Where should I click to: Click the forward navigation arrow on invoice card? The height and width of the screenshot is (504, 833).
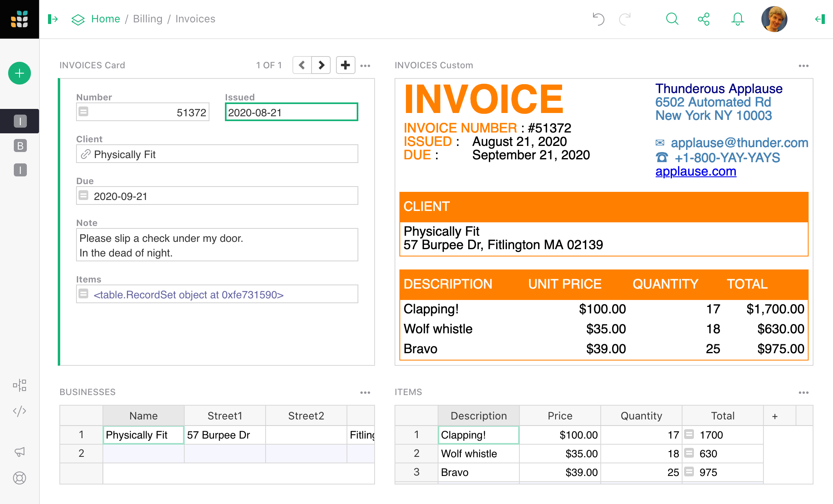[x=321, y=65]
